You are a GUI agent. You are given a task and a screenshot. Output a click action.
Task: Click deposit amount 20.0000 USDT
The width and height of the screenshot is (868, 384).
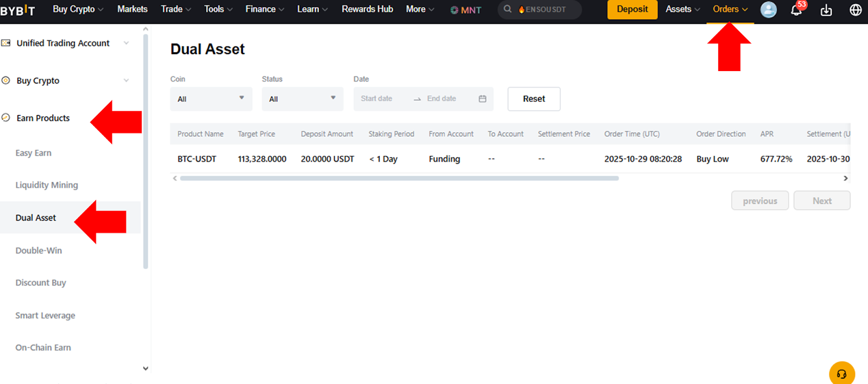pyautogui.click(x=328, y=159)
